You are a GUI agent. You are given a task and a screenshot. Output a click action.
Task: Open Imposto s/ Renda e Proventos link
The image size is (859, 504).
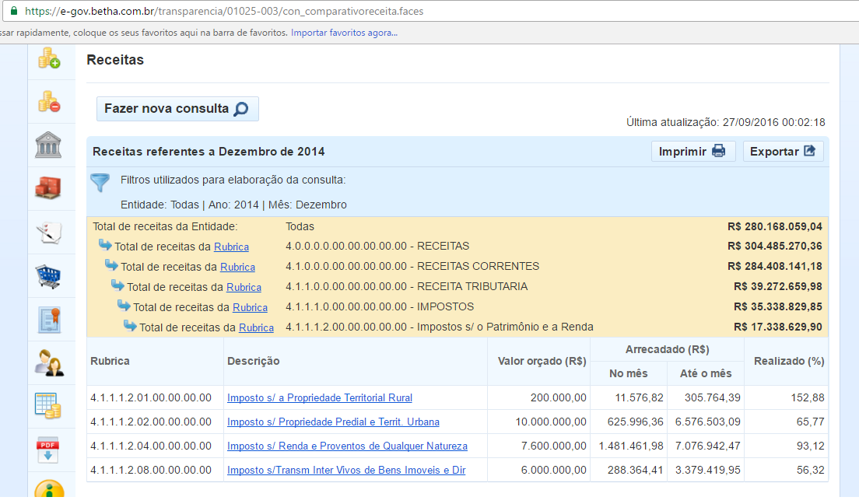tap(347, 446)
